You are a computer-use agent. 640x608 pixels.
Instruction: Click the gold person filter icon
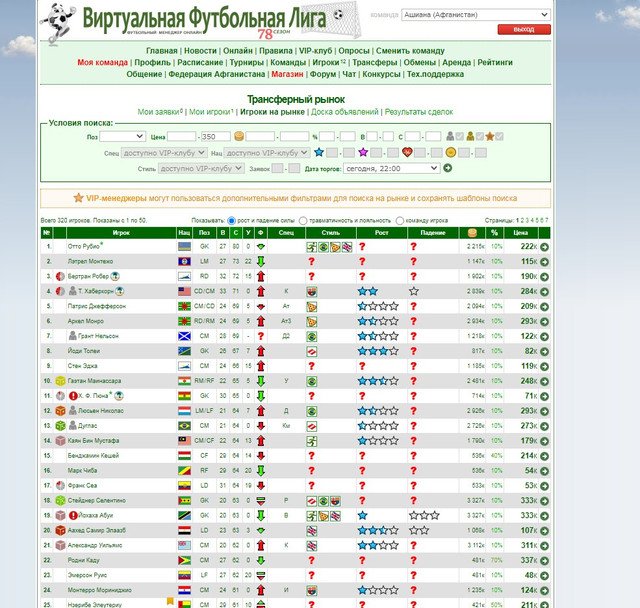(470, 136)
